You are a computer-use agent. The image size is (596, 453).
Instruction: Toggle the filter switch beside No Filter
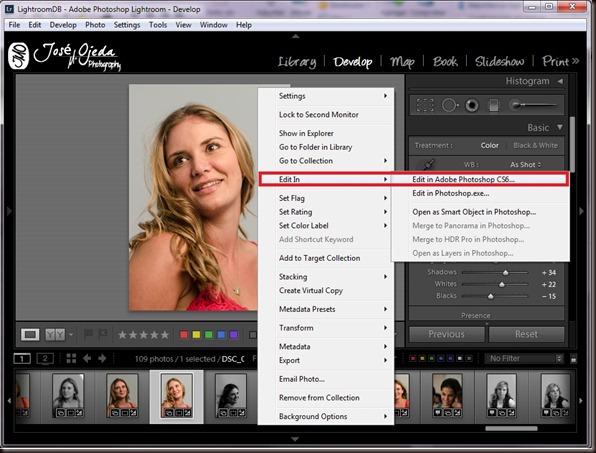[x=574, y=358]
